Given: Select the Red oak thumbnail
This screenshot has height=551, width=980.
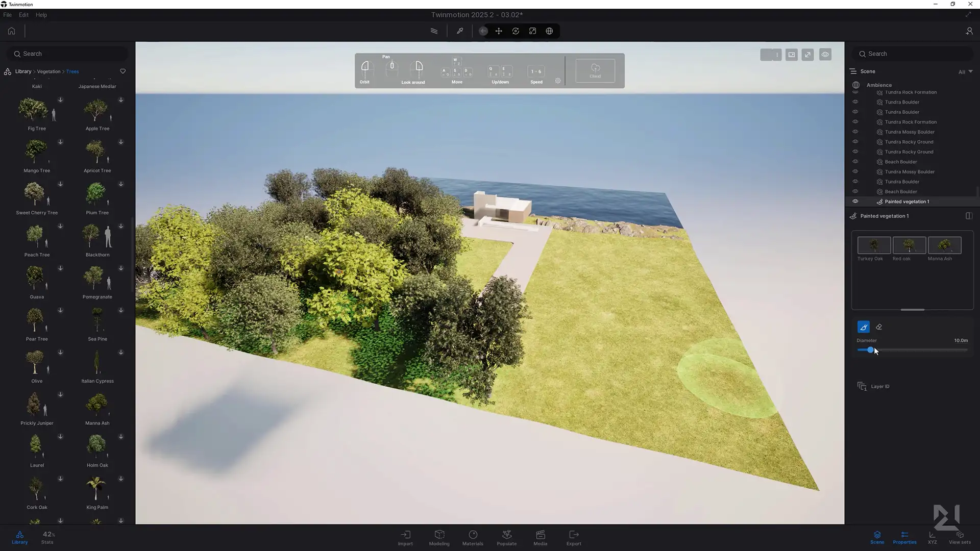Looking at the screenshot, I should [x=909, y=245].
